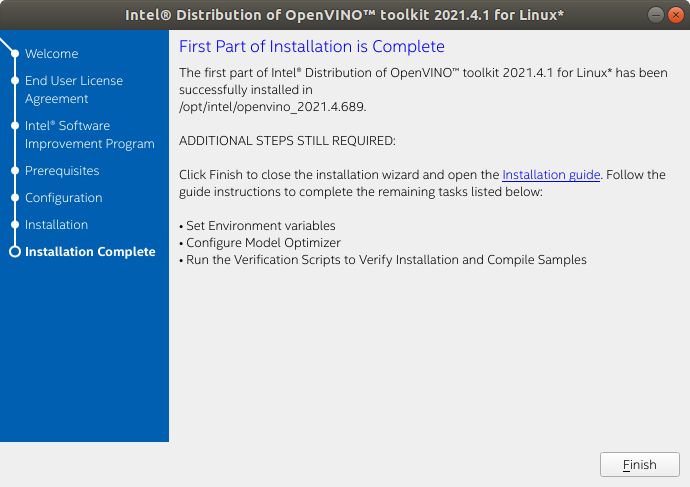Select the Installation step label

[x=56, y=225]
